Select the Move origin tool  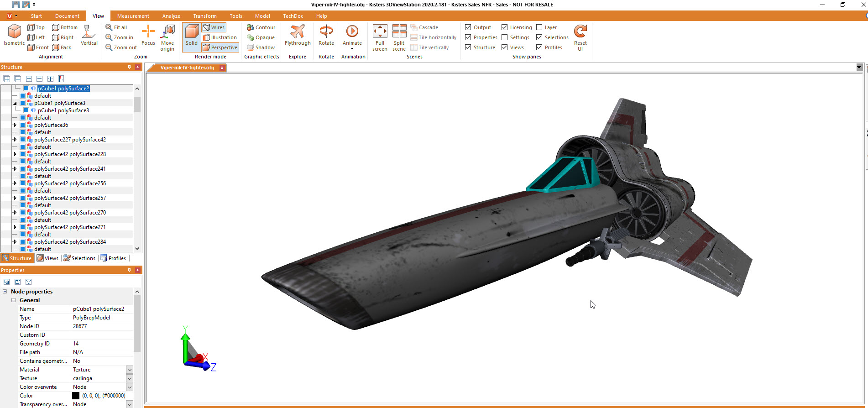(x=167, y=38)
